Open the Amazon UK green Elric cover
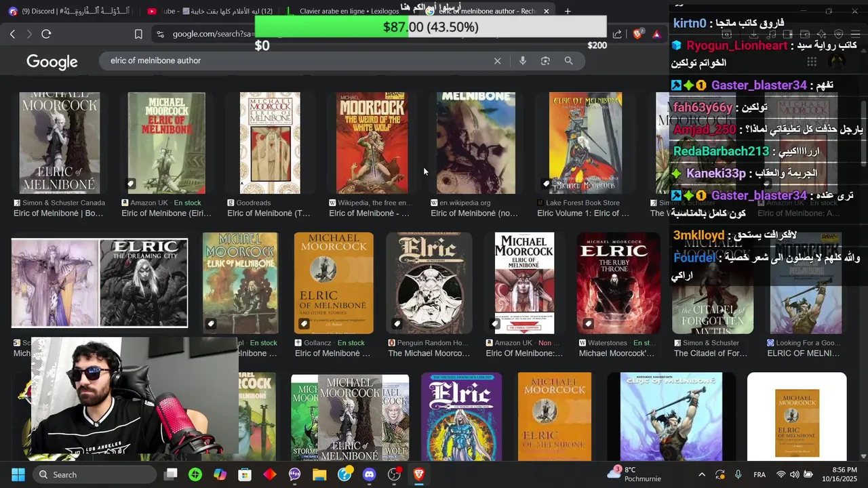The image size is (868, 488). pyautogui.click(x=166, y=143)
